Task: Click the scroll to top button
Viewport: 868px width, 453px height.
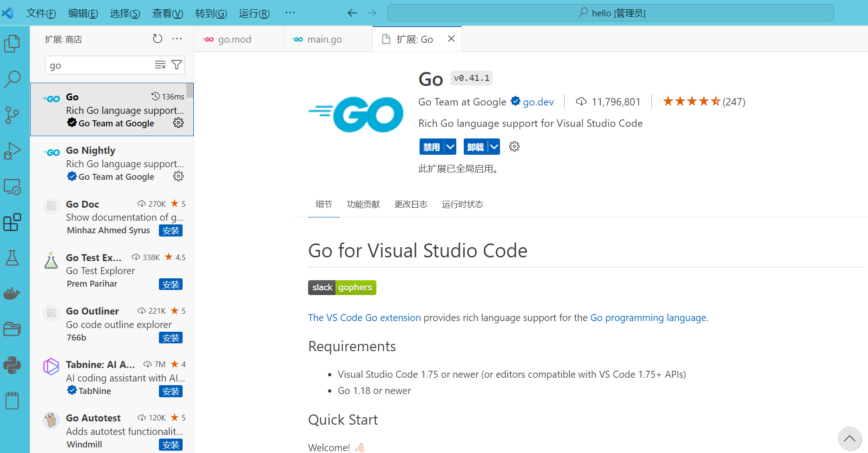Action: click(x=849, y=439)
